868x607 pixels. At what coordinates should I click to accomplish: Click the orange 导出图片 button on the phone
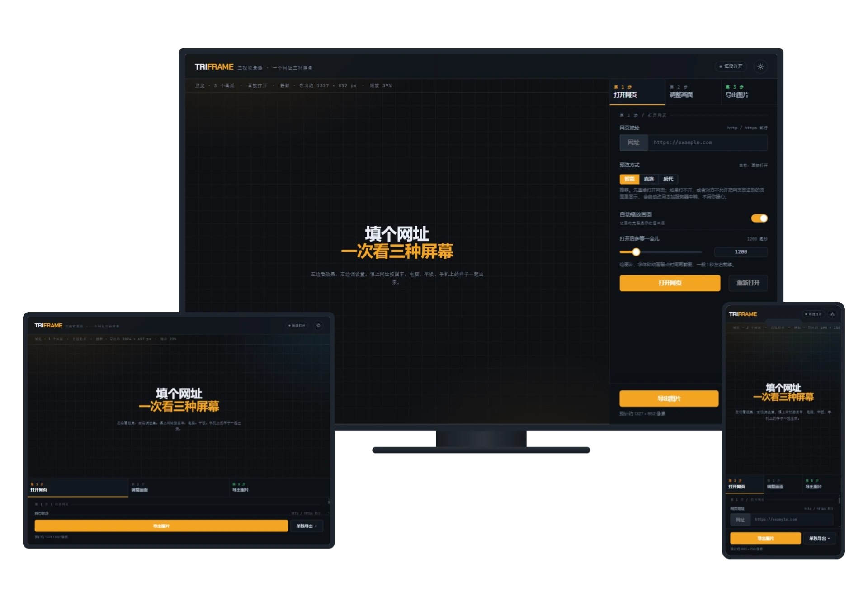tap(765, 538)
